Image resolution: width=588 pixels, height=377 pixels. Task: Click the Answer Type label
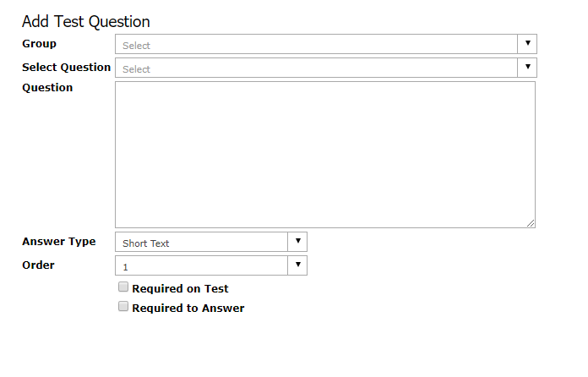click(59, 241)
